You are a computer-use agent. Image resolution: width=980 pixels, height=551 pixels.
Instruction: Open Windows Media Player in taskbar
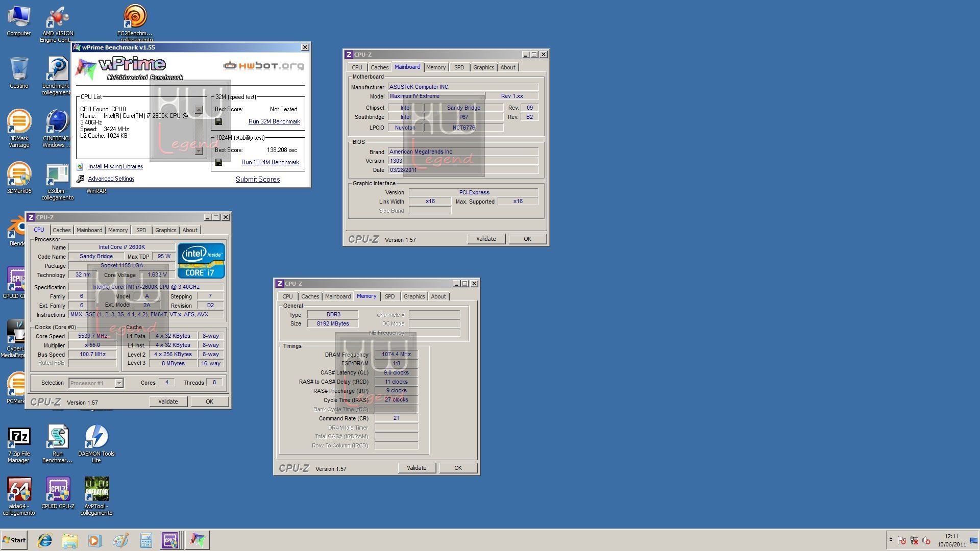coord(94,540)
